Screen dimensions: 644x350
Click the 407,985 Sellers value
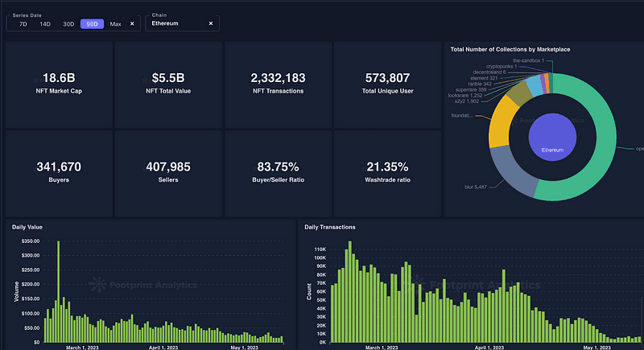(168, 167)
